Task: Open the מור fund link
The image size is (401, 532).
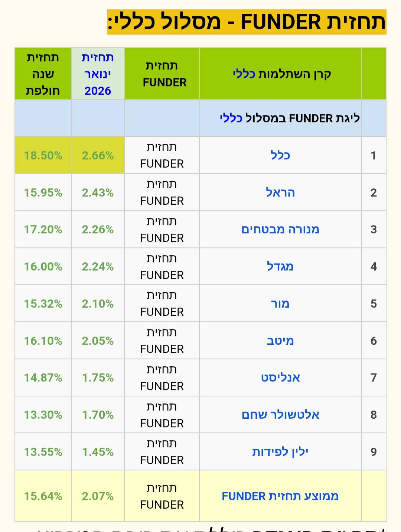Action: click(x=280, y=304)
